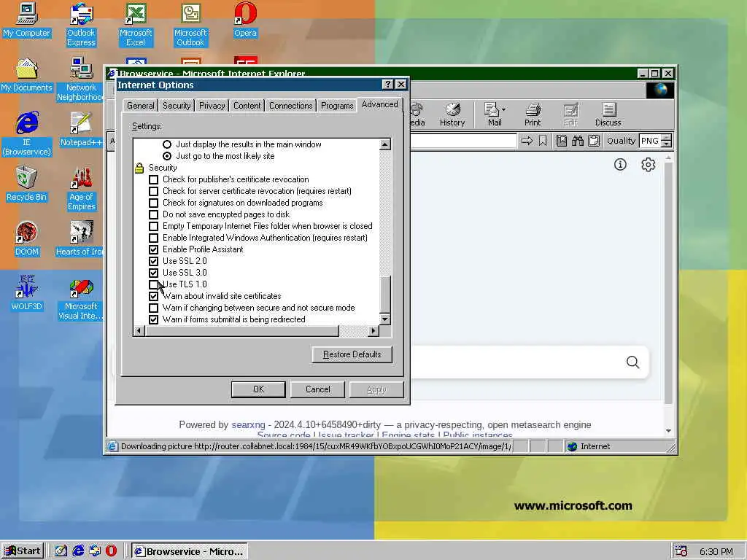Launch Internet Explorer from quick launch bar

pos(78,551)
